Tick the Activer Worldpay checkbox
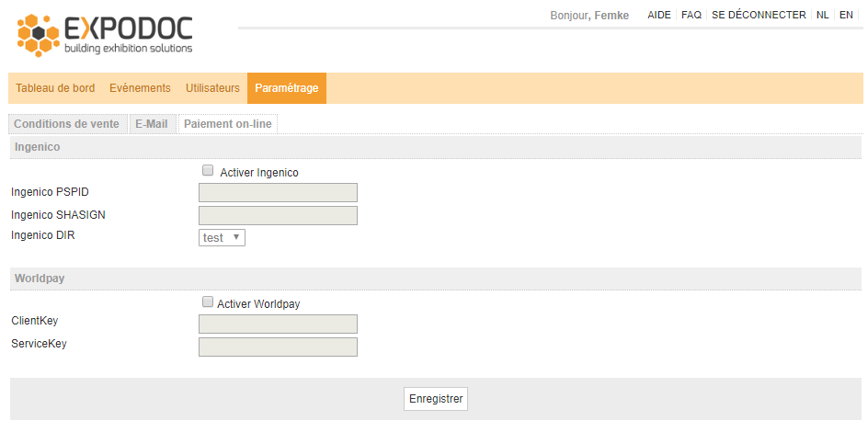The width and height of the screenshot is (868, 421). pyautogui.click(x=208, y=302)
